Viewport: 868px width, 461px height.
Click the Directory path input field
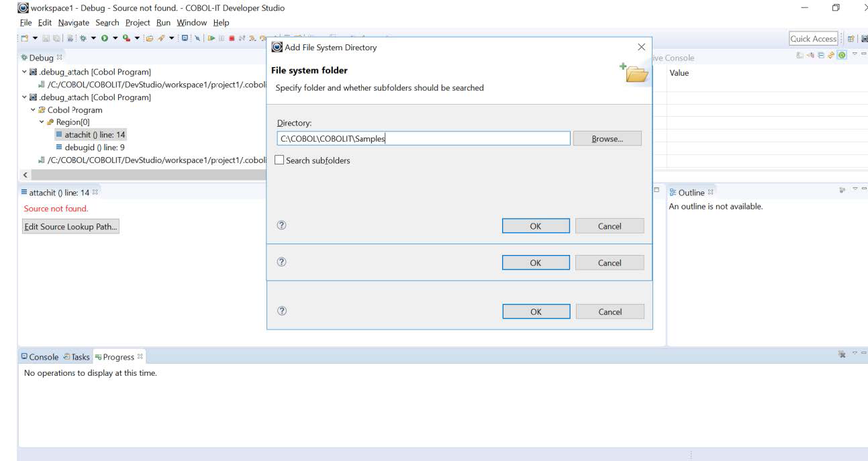[424, 138]
